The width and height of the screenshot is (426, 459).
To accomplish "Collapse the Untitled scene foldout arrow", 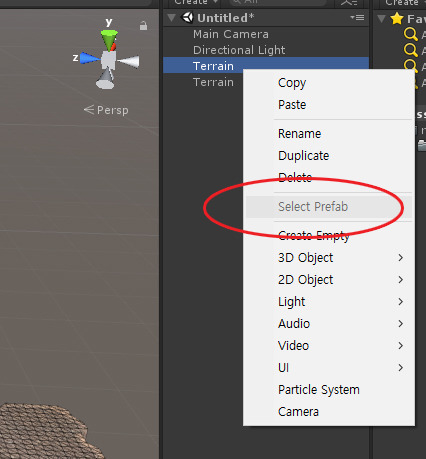I will tap(172, 18).
